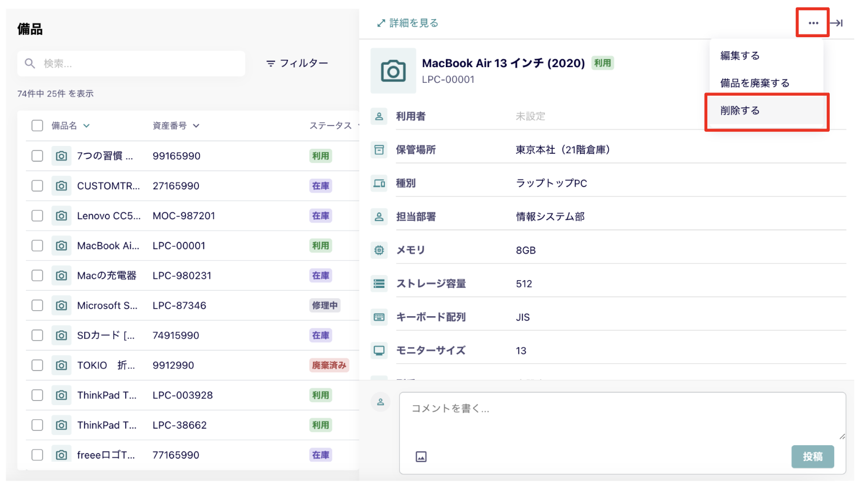
Task: Open MacBook Ai... item in list
Action: point(108,246)
